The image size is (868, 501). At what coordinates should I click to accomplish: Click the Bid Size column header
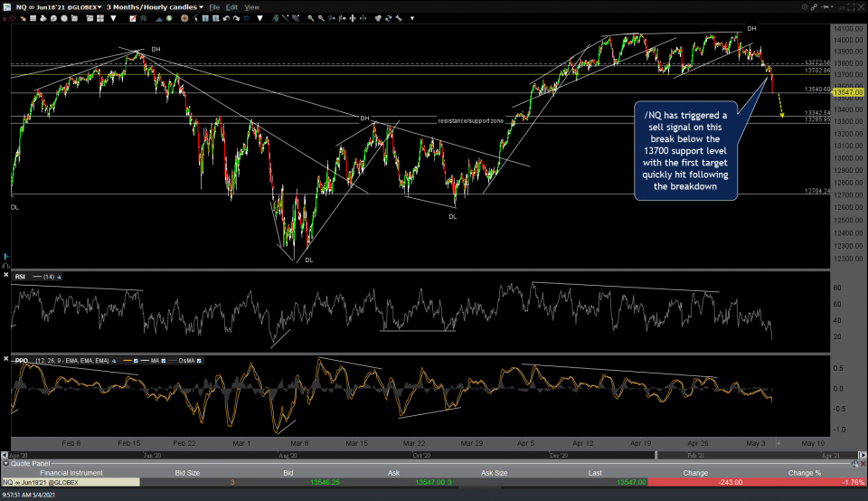[187, 473]
